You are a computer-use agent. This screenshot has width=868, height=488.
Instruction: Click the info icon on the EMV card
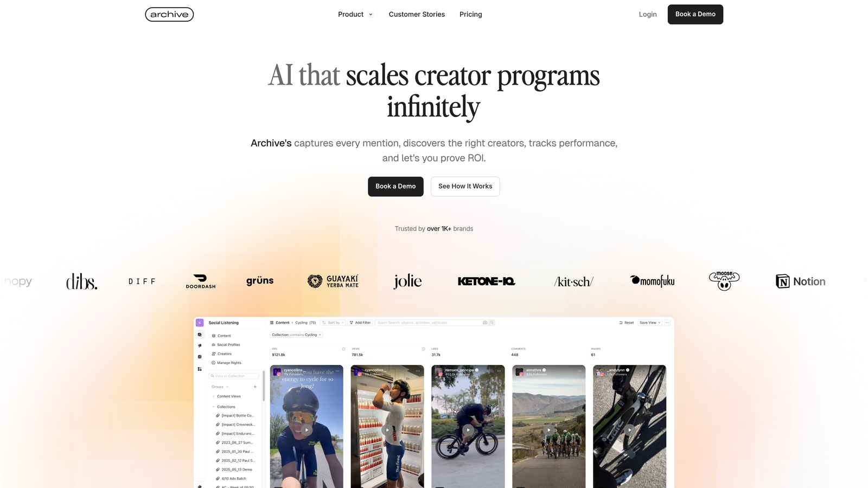click(343, 349)
